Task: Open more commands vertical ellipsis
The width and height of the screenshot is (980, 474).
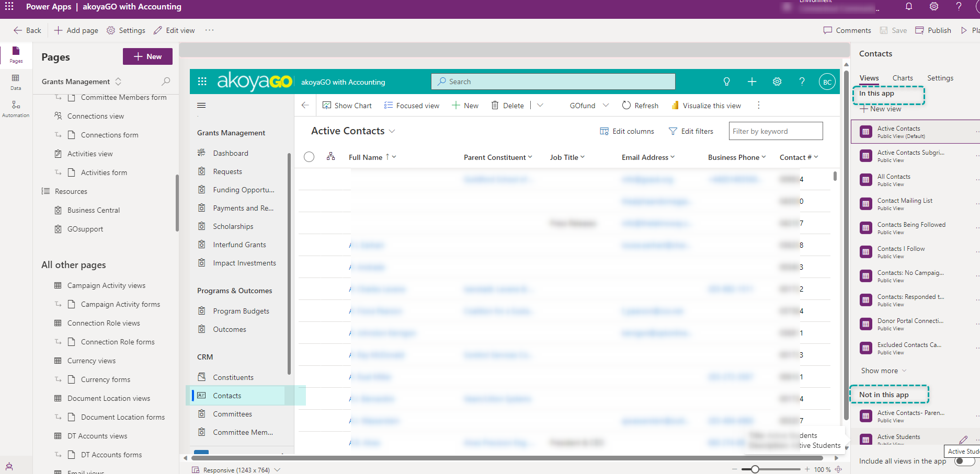Action: tap(759, 106)
